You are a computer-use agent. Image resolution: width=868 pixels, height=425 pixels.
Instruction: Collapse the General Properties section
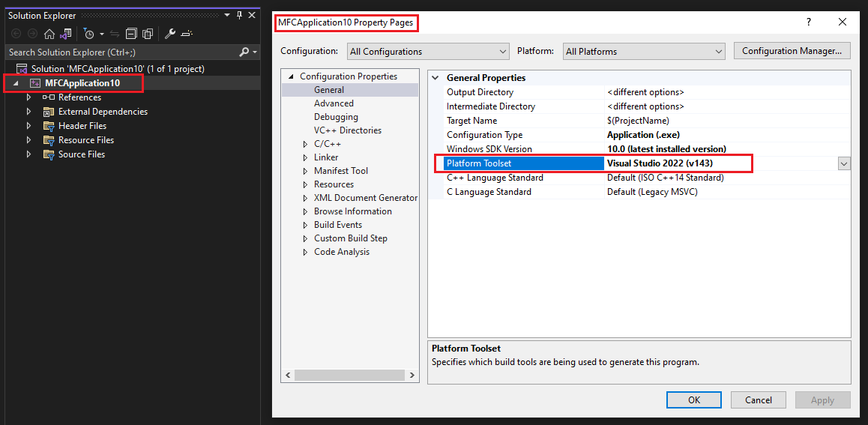(435, 78)
